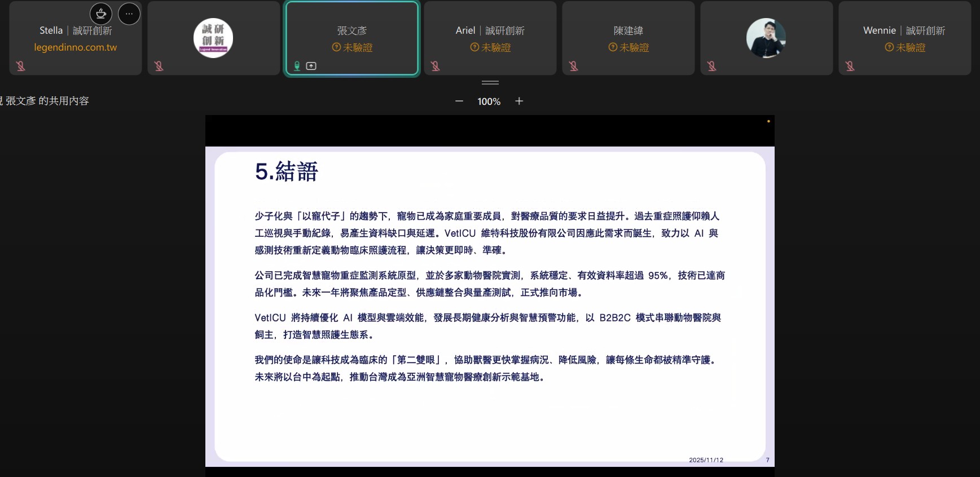Screen dimensions: 980x477
Task: Click muted mic icon on 陳建緯's tile
Action: pos(574,66)
